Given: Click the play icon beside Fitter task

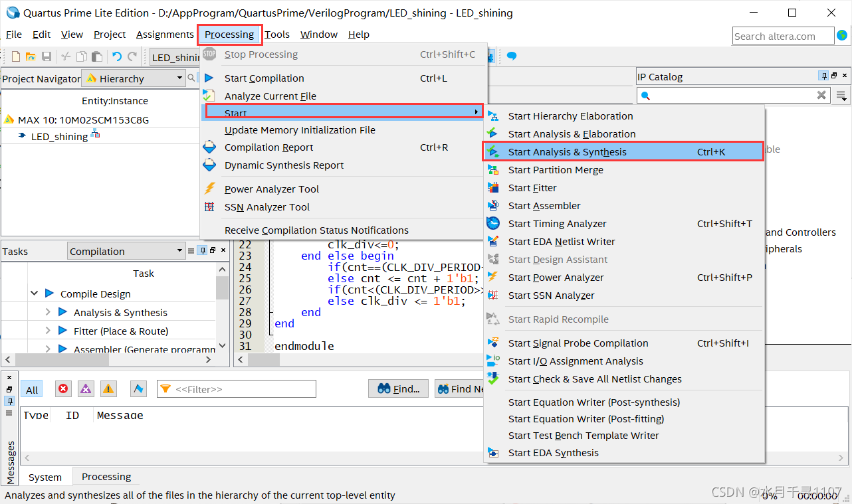Looking at the screenshot, I should (62, 330).
